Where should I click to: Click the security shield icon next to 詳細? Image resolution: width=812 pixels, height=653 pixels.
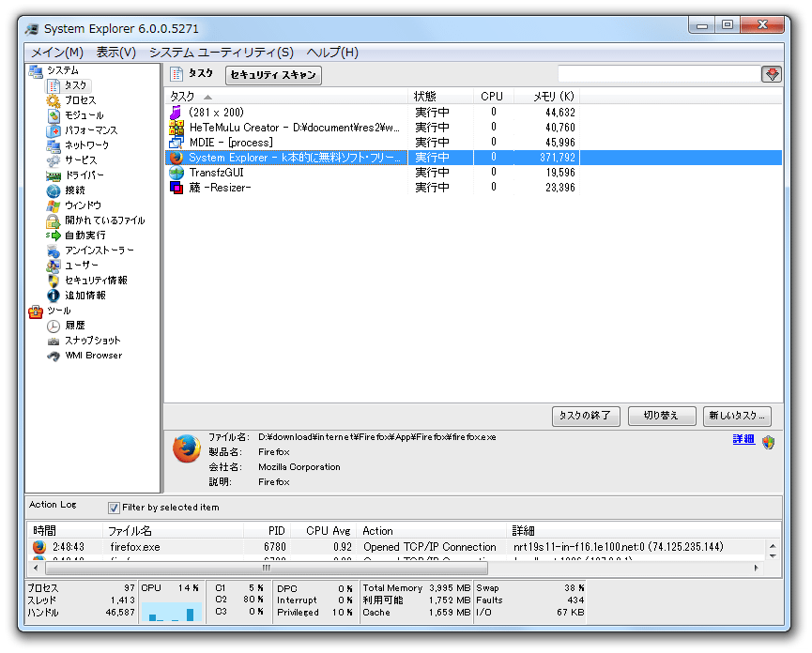point(768,443)
